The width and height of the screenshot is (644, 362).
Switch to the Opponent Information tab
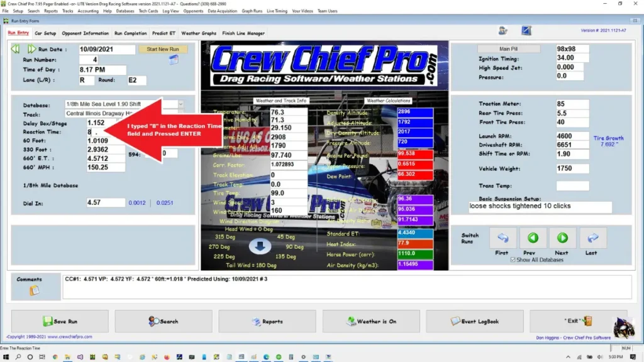coord(86,33)
